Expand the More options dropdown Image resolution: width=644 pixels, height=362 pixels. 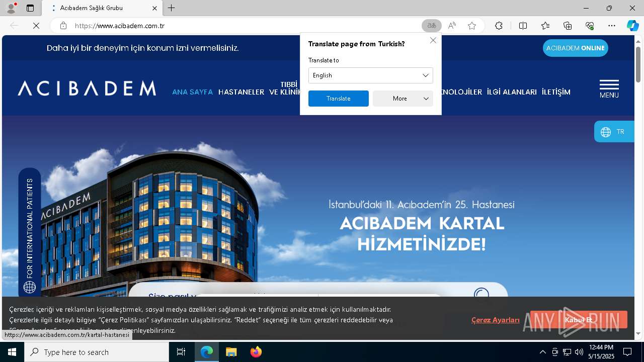(x=403, y=99)
